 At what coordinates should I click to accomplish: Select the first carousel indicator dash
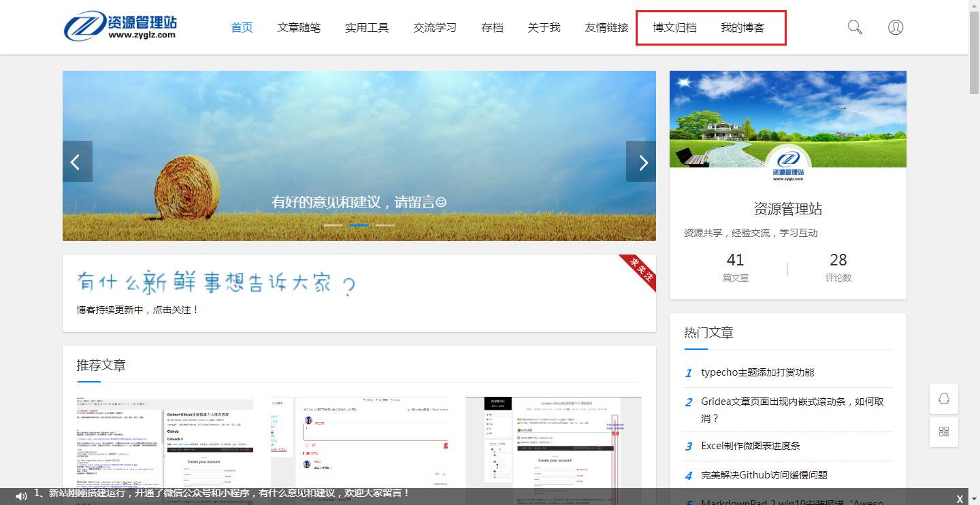click(333, 225)
